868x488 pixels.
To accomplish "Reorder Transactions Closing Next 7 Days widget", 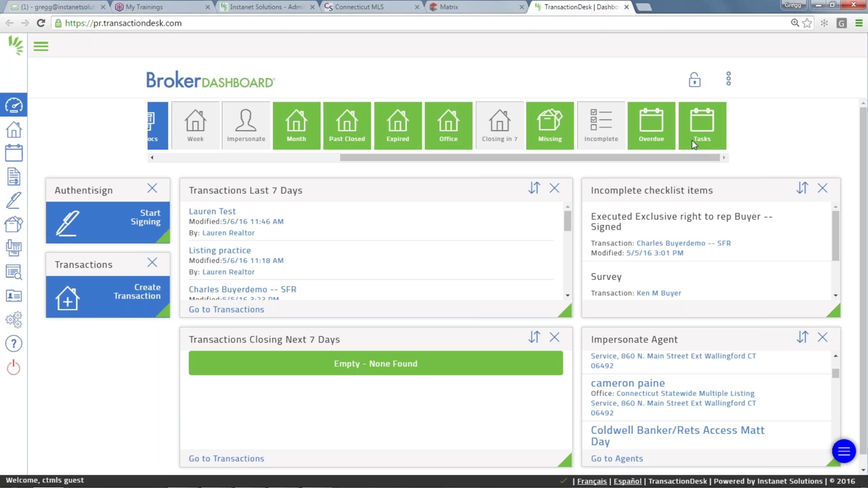I will click(x=534, y=337).
